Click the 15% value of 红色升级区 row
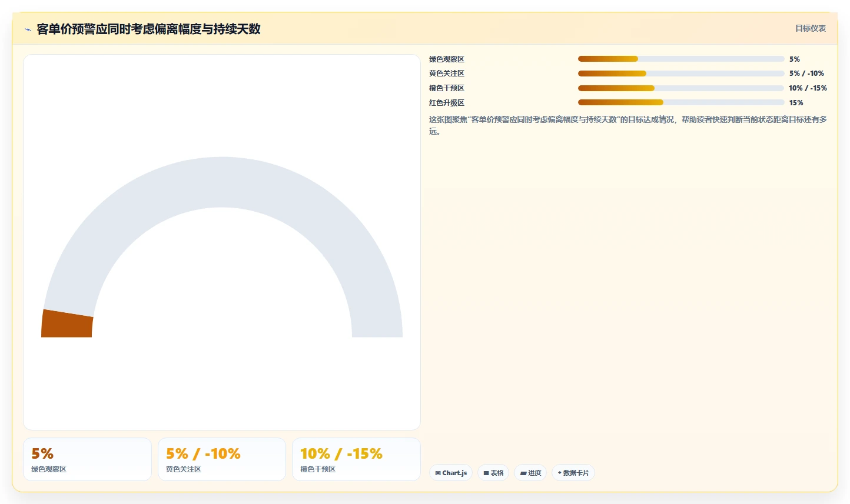The width and height of the screenshot is (850, 504). pos(796,103)
